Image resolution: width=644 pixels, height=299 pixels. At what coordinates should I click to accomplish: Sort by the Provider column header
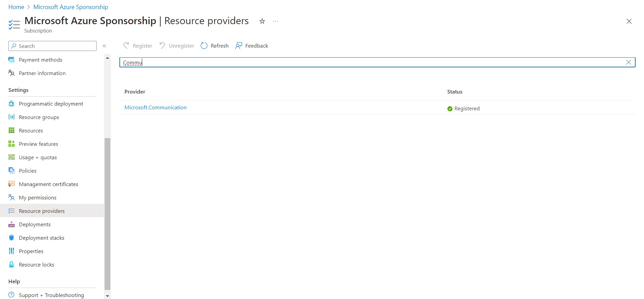135,92
